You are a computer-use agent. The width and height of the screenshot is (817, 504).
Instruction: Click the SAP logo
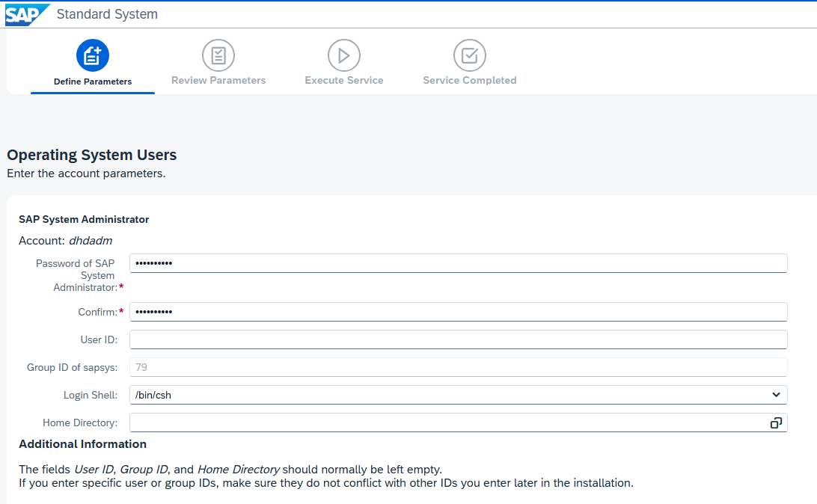(x=27, y=14)
